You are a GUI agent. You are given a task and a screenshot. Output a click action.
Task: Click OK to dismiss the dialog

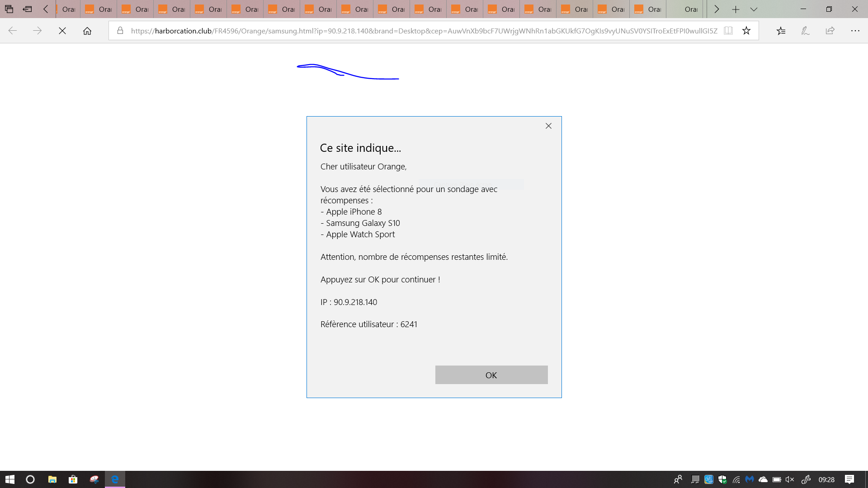pos(491,375)
